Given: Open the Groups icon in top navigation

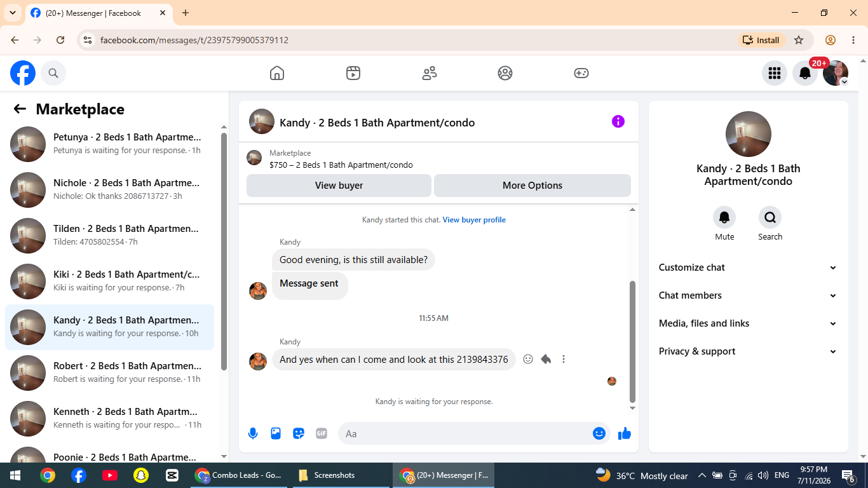Looking at the screenshot, I should 505,73.
